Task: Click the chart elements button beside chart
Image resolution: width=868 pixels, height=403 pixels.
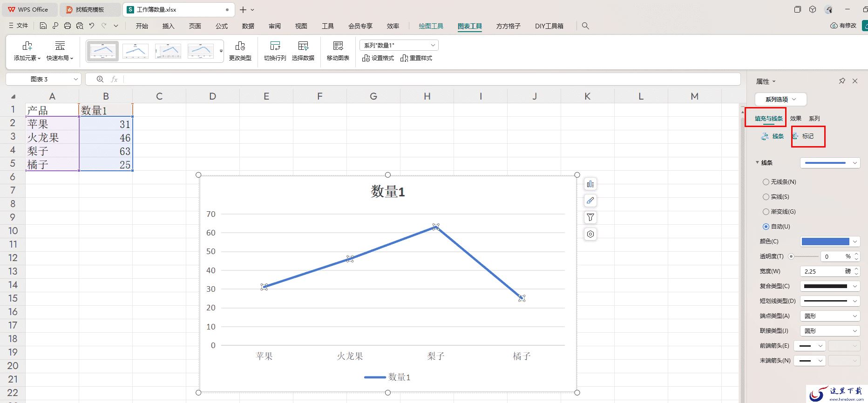Action: click(x=590, y=184)
